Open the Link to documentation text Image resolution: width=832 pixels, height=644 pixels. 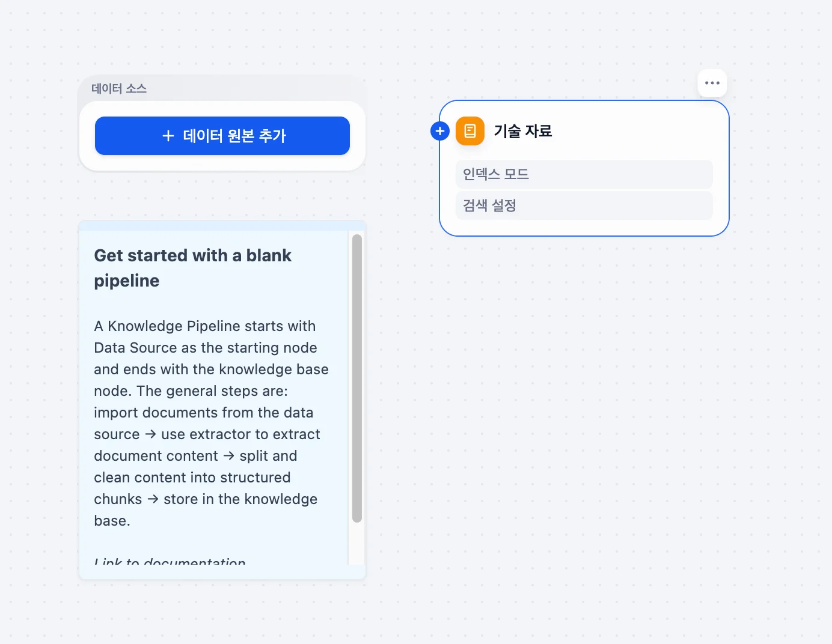click(170, 562)
